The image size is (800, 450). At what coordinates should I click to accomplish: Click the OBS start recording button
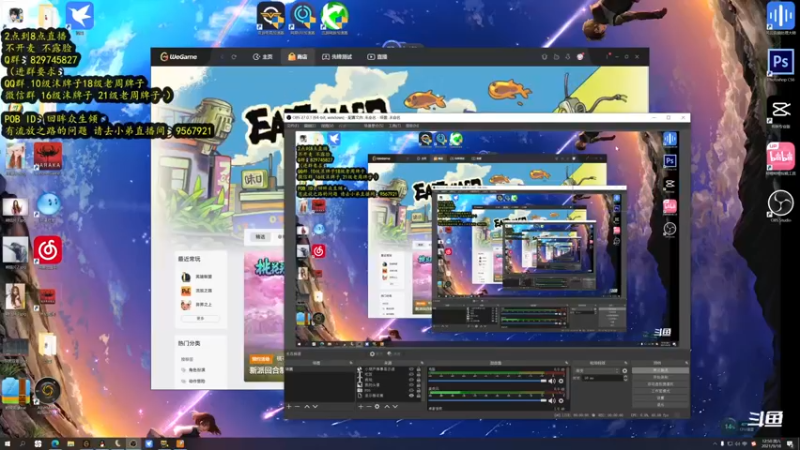(x=660, y=377)
